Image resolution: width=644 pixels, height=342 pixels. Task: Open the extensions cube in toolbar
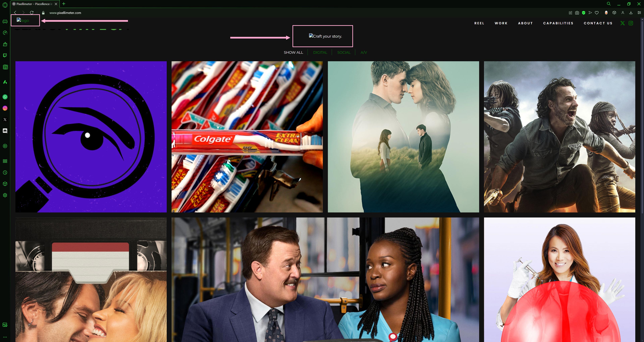point(614,13)
